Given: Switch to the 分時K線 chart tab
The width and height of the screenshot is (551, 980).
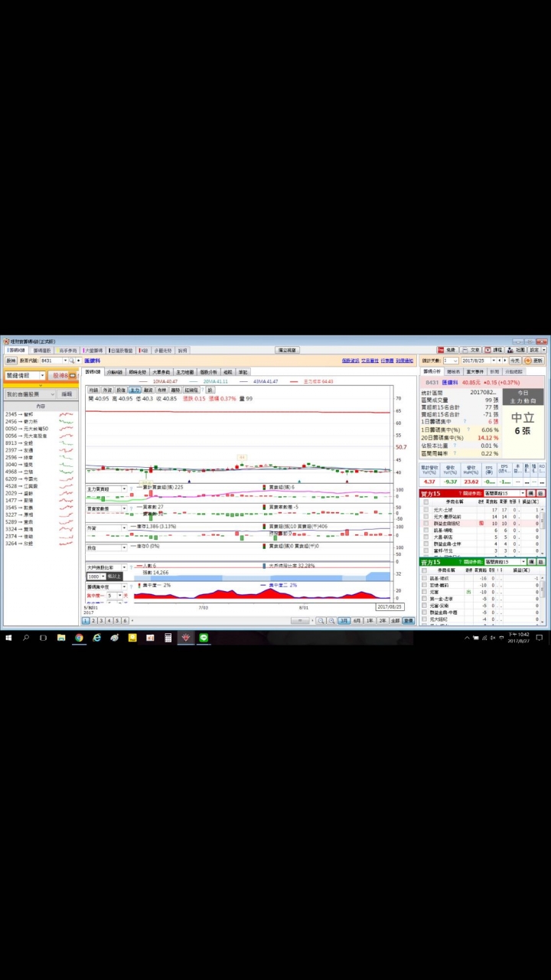Looking at the screenshot, I should (x=114, y=371).
